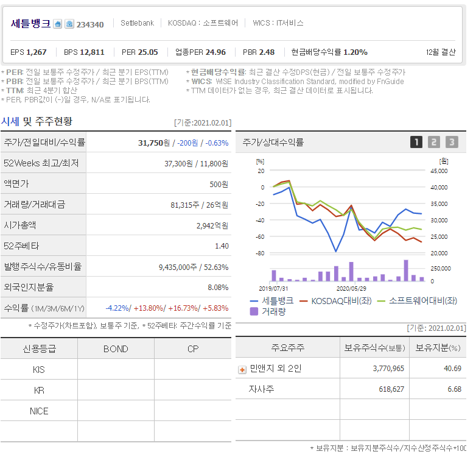Select the 52Weeks high/low 37,300원 / 11,800원
Image resolution: width=476 pixels, height=457 pixels.
click(196, 164)
